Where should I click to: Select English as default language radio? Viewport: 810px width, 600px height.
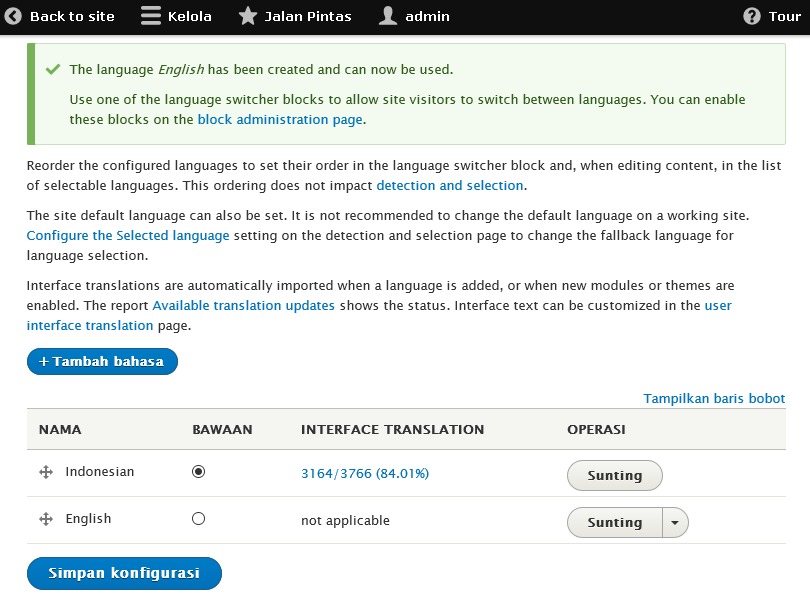(198, 519)
